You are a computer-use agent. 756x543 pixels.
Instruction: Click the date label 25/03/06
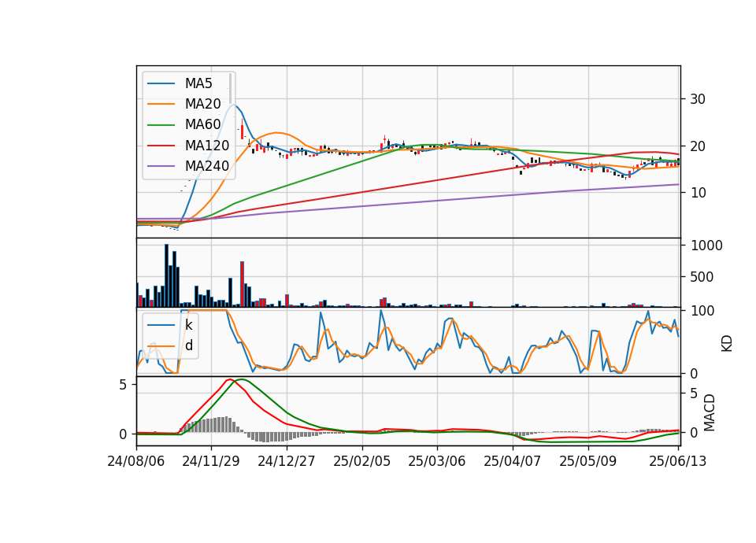tap(437, 461)
